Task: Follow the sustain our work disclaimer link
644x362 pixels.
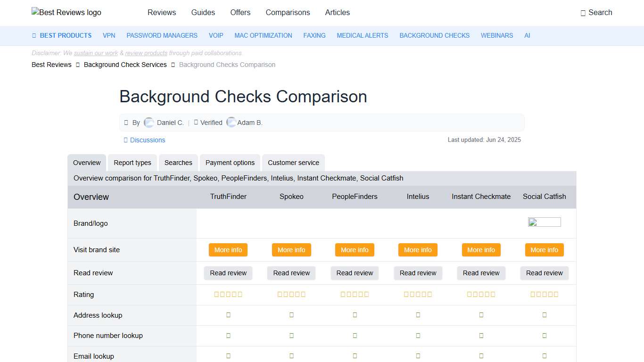Action: pos(96,53)
